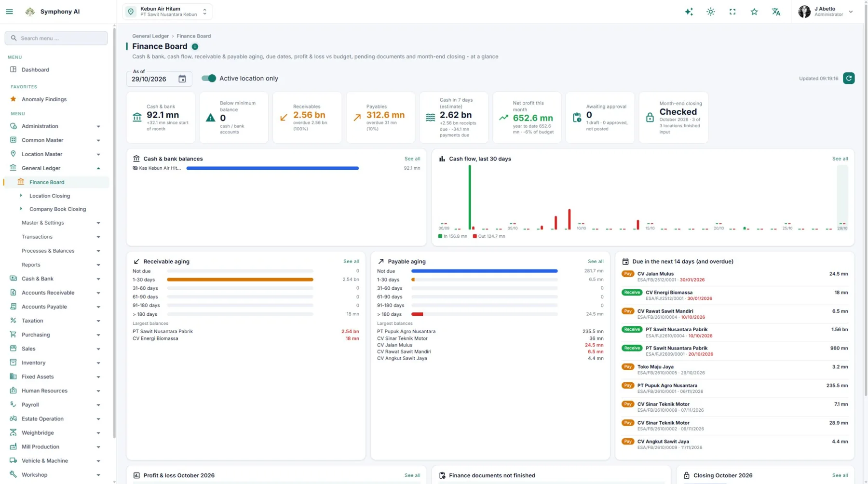This screenshot has height=484, width=868.
Task: Expand the Accounts Payable menu
Action: click(x=55, y=307)
